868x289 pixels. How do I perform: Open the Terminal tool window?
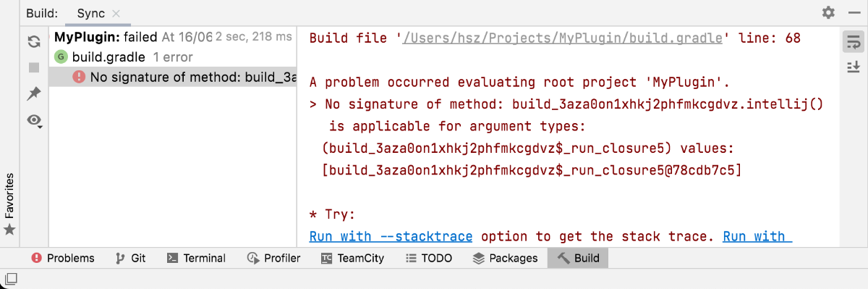[x=196, y=258]
